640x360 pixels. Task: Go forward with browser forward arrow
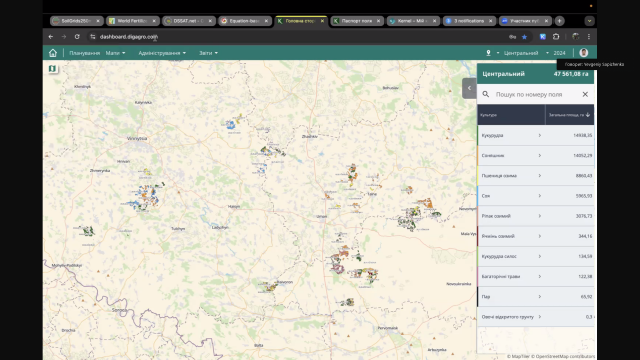64,37
